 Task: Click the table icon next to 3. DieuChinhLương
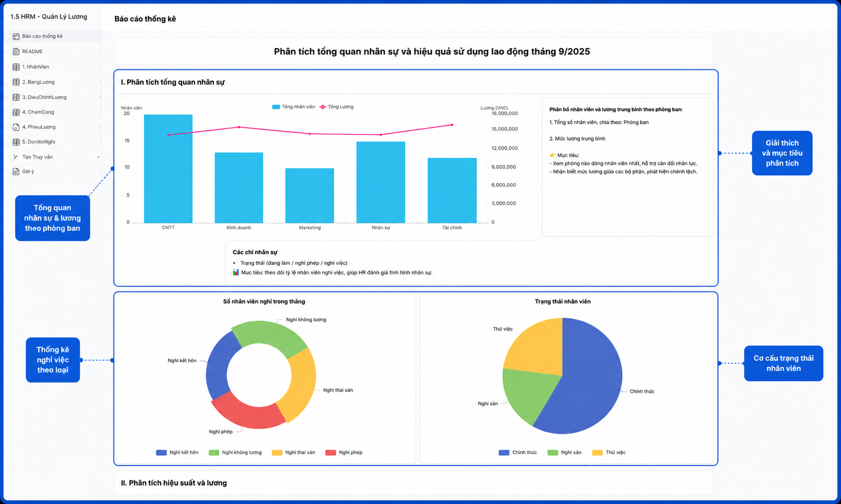(x=16, y=97)
